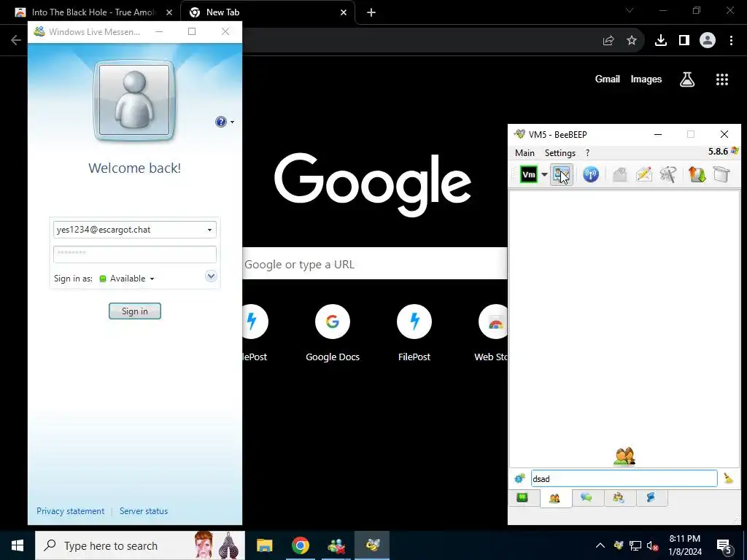Open File Explorer from taskbar

click(x=264, y=545)
